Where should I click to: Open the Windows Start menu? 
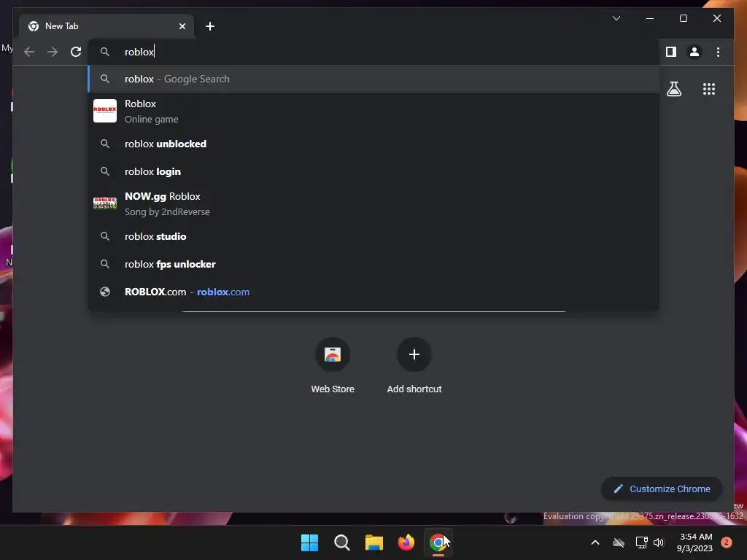click(309, 542)
